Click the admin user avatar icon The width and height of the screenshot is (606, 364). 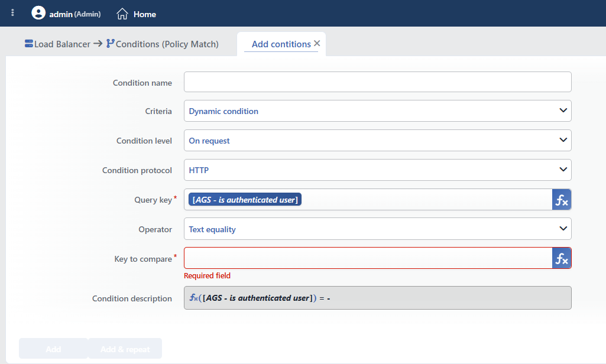[38, 13]
